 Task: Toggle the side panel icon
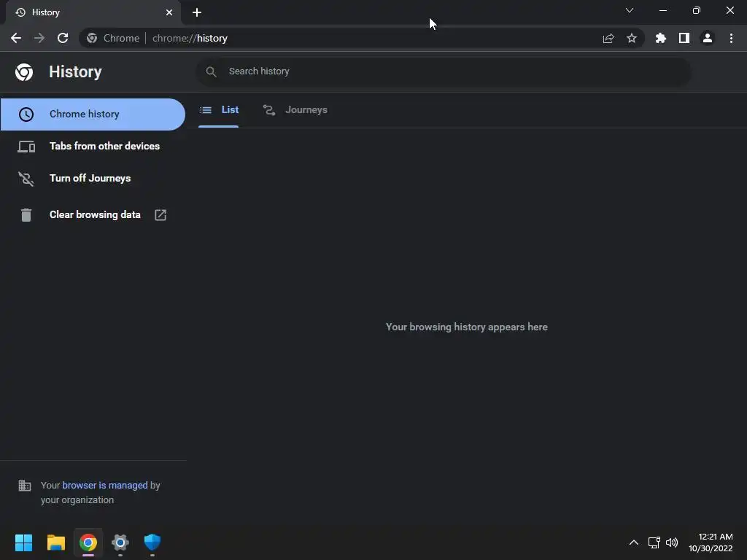(684, 38)
